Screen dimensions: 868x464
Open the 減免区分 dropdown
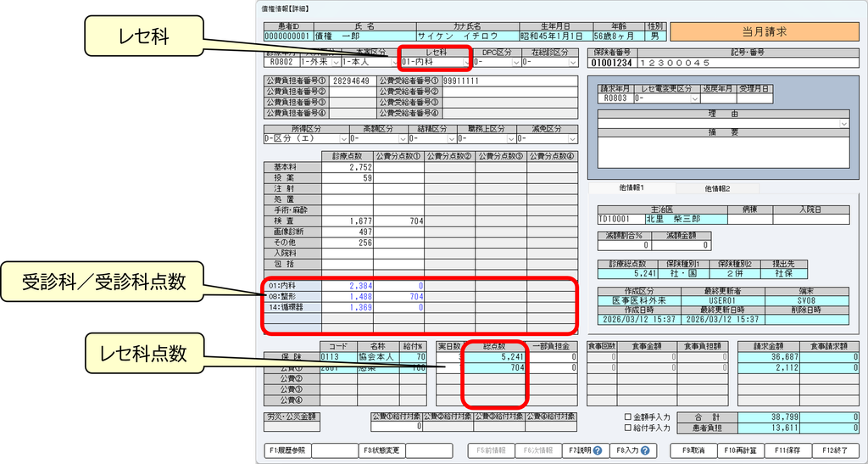(574, 139)
